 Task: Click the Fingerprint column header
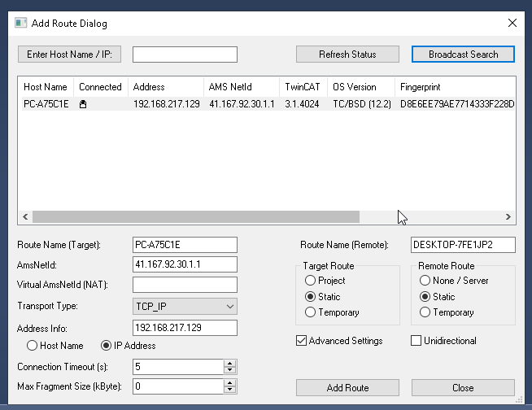pyautogui.click(x=455, y=87)
